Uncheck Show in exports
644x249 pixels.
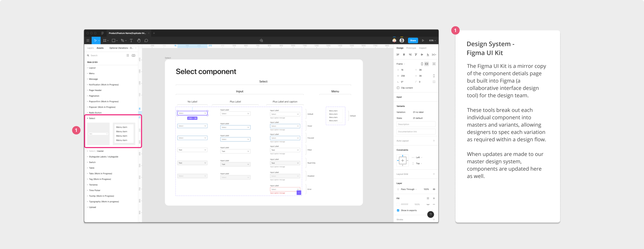point(398,210)
